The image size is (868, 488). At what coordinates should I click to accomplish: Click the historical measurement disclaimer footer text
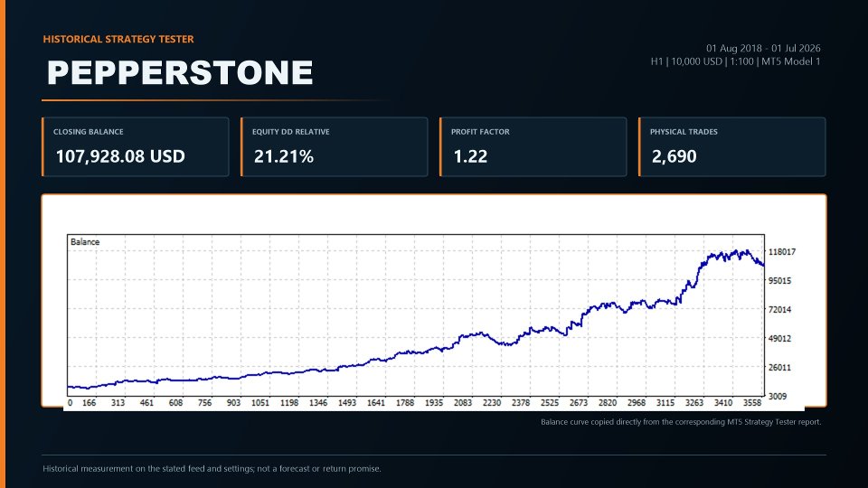click(212, 469)
